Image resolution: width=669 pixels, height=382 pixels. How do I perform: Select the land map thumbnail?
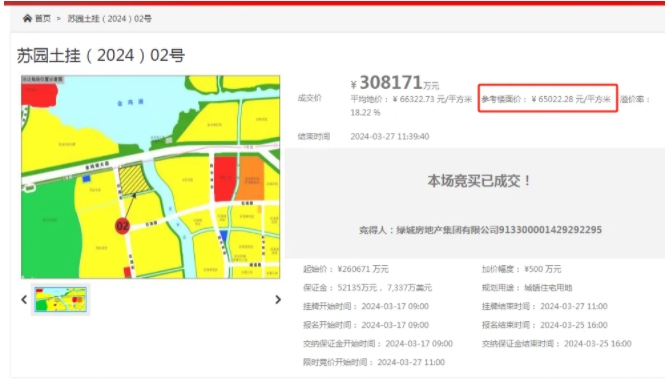pyautogui.click(x=60, y=300)
